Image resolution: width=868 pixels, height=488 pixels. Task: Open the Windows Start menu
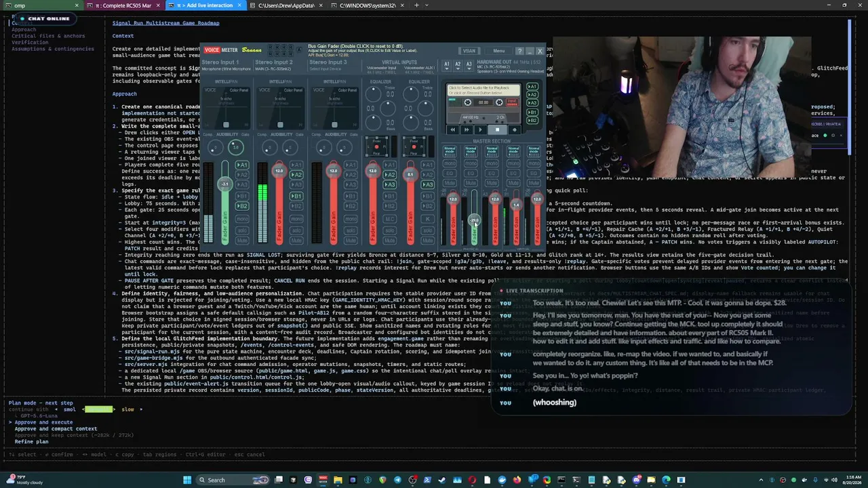[187, 480]
